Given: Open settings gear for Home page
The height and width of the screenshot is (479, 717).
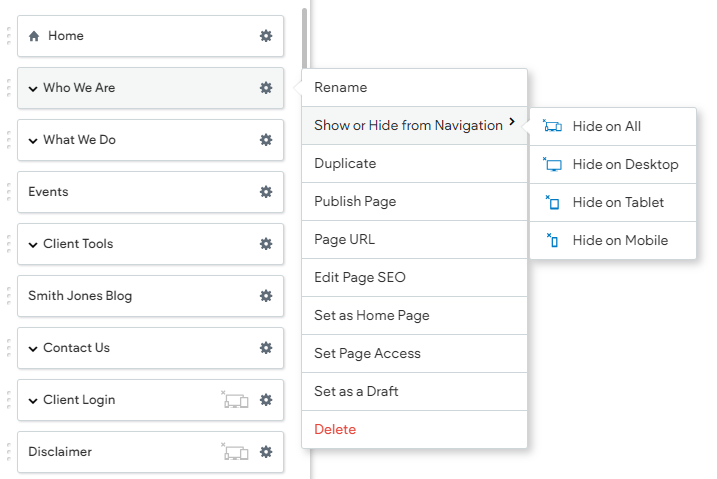Looking at the screenshot, I should tap(266, 36).
